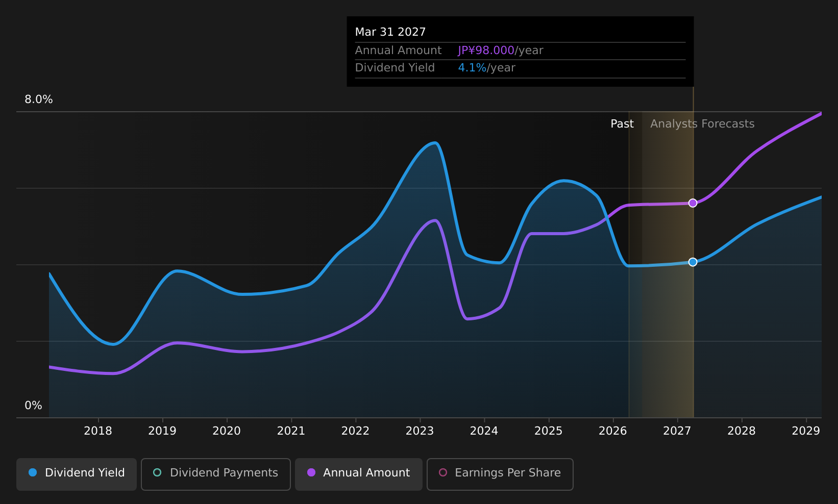
Task: Click the 2029 x-axis label
Action: click(x=806, y=431)
